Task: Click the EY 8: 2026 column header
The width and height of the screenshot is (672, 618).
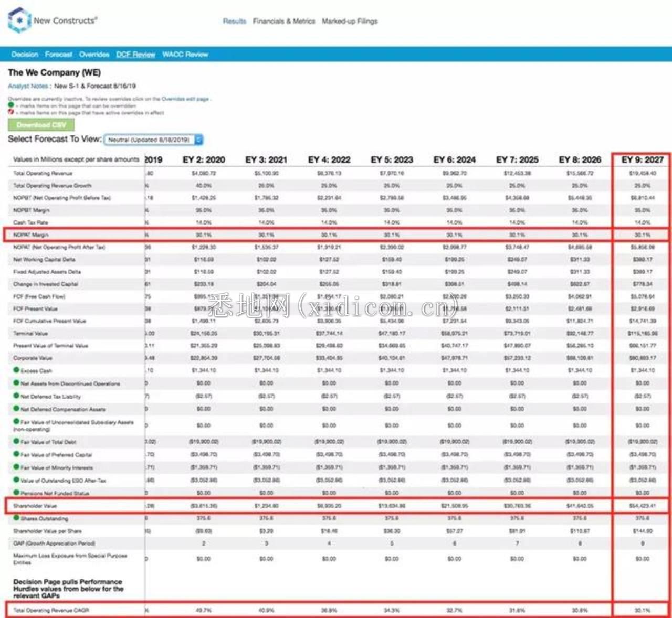Action: coord(580,159)
